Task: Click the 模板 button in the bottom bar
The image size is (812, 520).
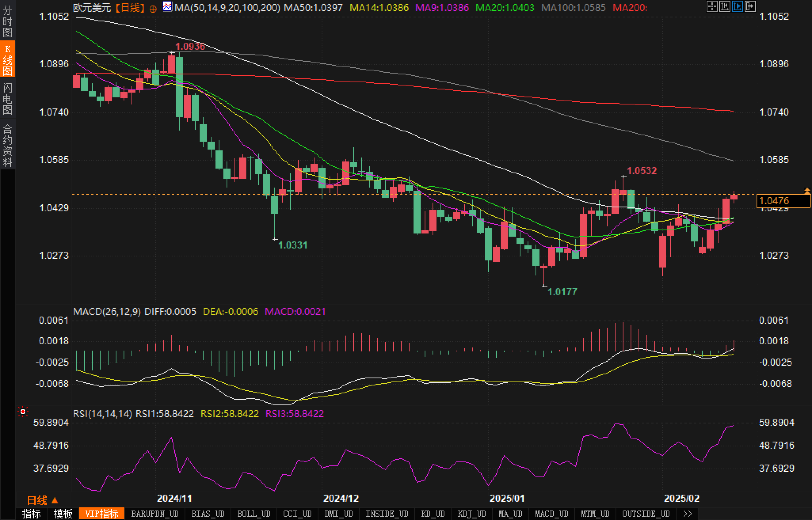Action: coord(63,514)
